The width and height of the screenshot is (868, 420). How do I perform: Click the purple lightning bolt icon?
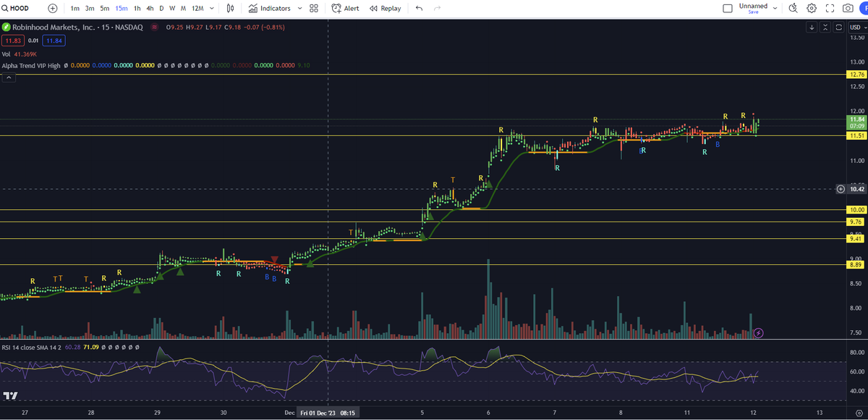point(758,332)
